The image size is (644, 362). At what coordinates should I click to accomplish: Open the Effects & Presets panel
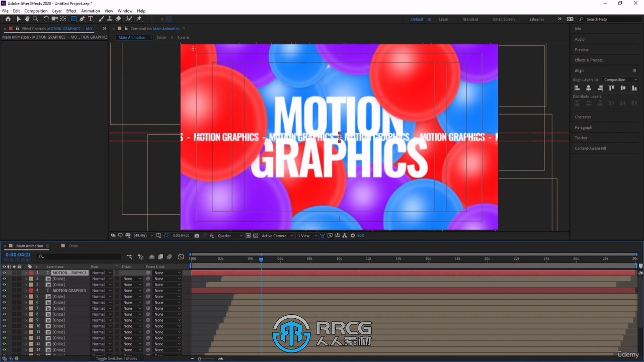click(589, 60)
